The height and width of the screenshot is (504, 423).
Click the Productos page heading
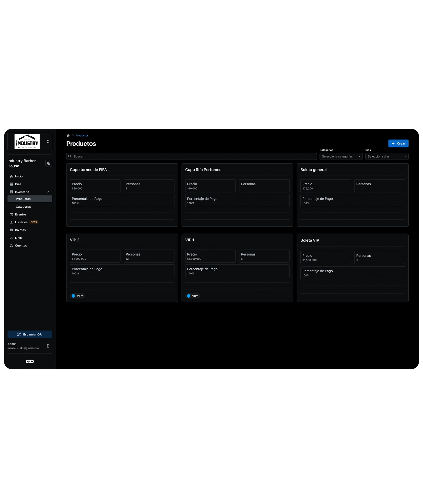(81, 144)
